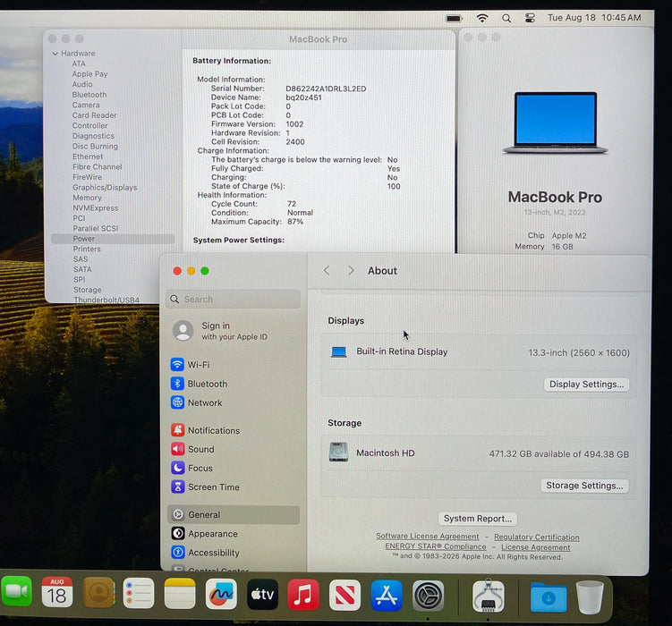The height and width of the screenshot is (626, 672).
Task: Open the Software License Agreement link
Action: coord(428,536)
